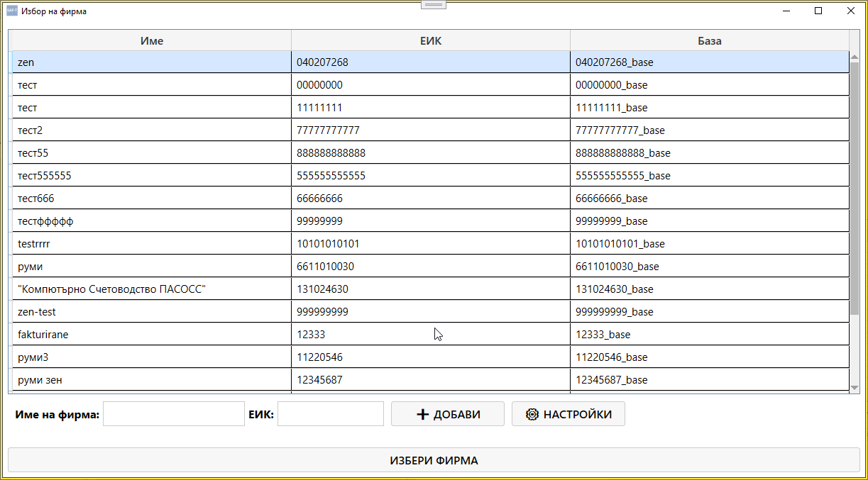
Task: Click the 00000000_base cell
Action: coord(710,85)
